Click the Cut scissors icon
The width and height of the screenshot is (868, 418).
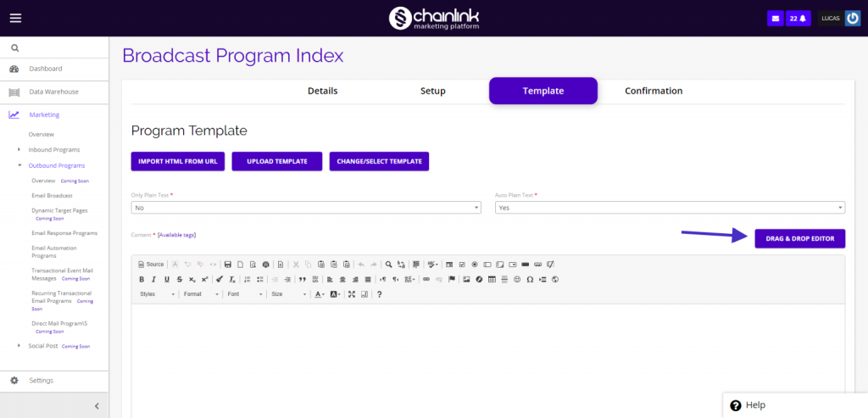[296, 264]
